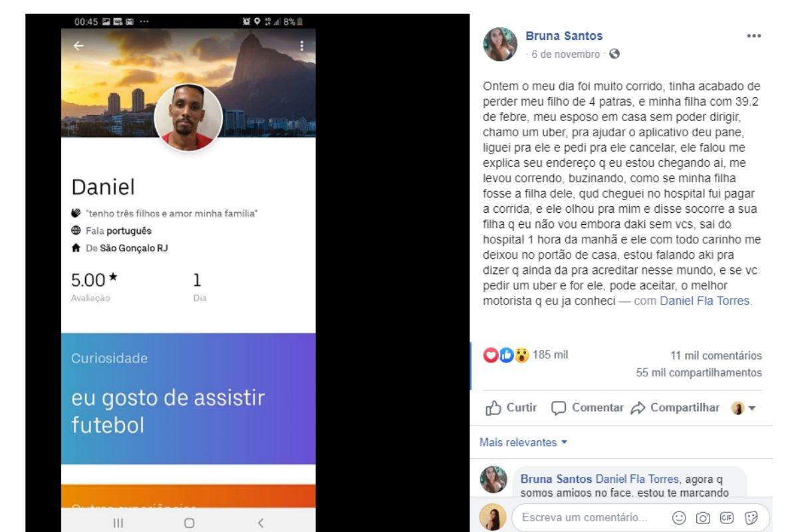
Task: Tap the Android recent apps button
Action: 118,523
